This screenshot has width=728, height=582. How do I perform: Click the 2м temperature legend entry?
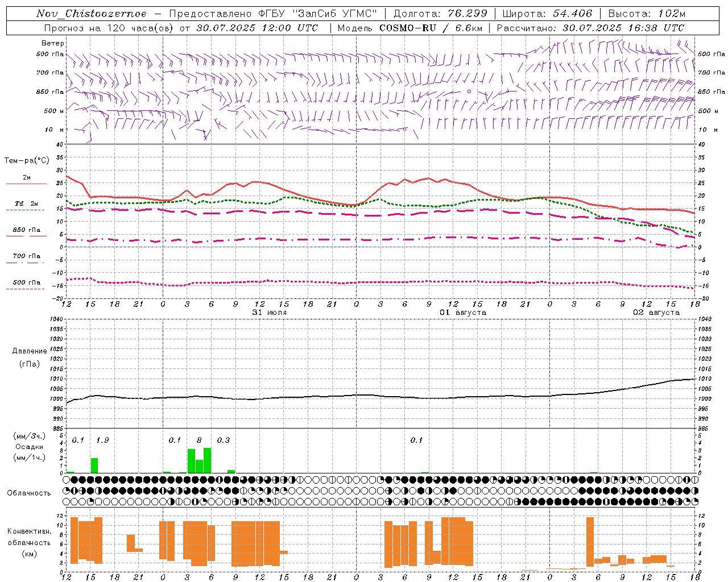pos(27,178)
